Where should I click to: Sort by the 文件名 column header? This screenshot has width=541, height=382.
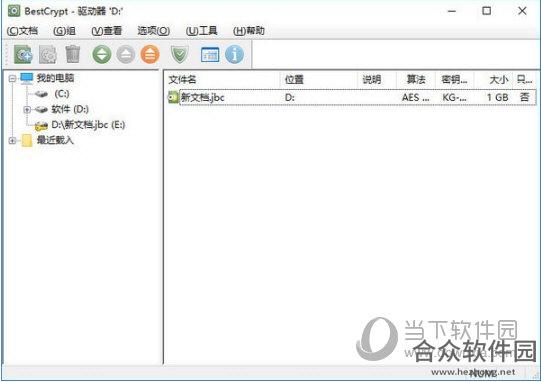[x=222, y=80]
